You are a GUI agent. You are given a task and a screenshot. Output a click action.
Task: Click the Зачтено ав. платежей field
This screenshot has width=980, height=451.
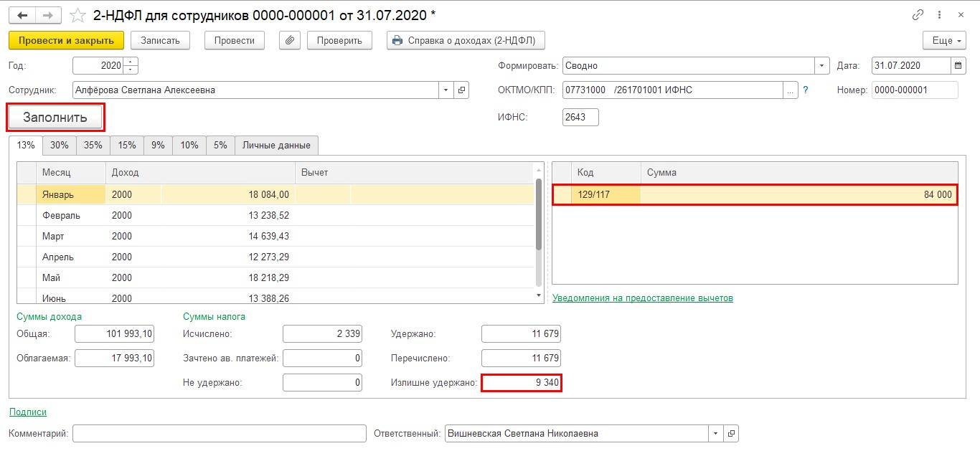coord(322,358)
